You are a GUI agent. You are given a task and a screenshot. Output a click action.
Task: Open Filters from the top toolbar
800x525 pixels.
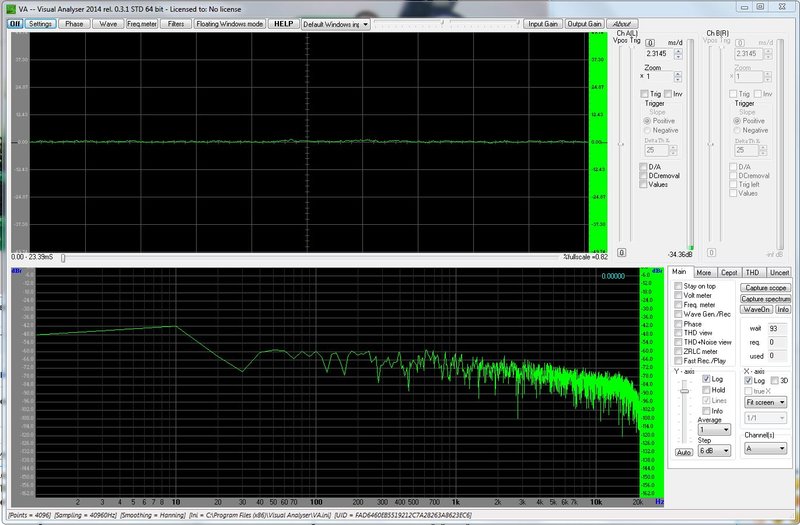pyautogui.click(x=175, y=23)
